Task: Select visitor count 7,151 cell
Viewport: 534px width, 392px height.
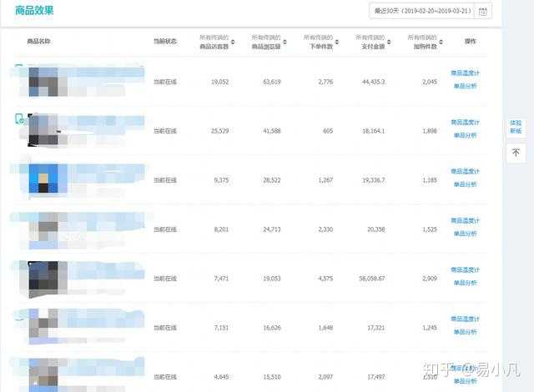Action: [221, 328]
